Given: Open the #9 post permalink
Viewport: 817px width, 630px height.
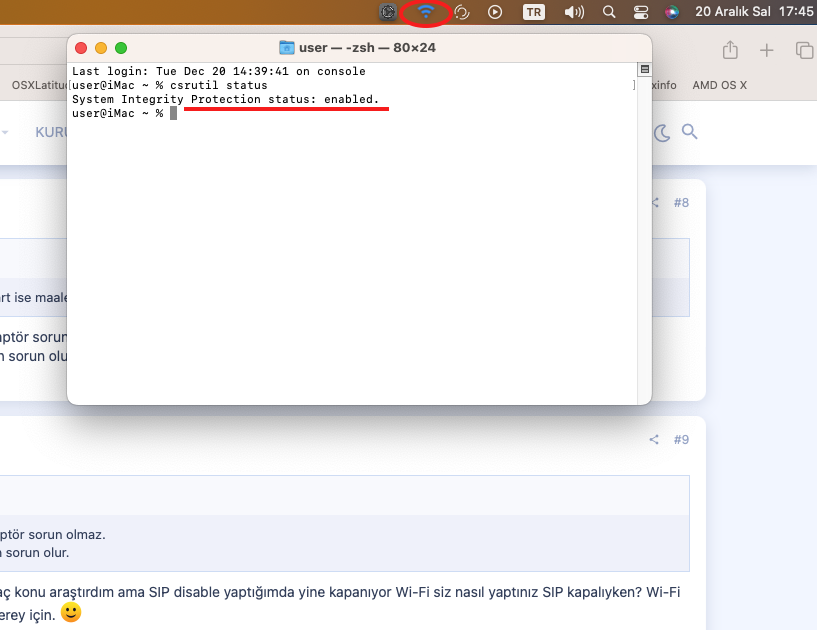Looking at the screenshot, I should 681,440.
